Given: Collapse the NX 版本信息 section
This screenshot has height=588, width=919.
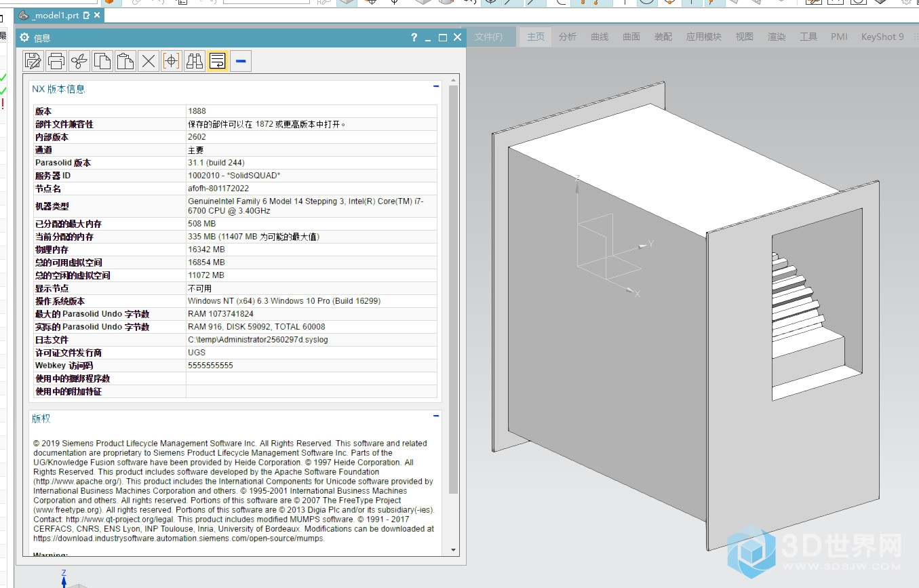Looking at the screenshot, I should (x=436, y=86).
